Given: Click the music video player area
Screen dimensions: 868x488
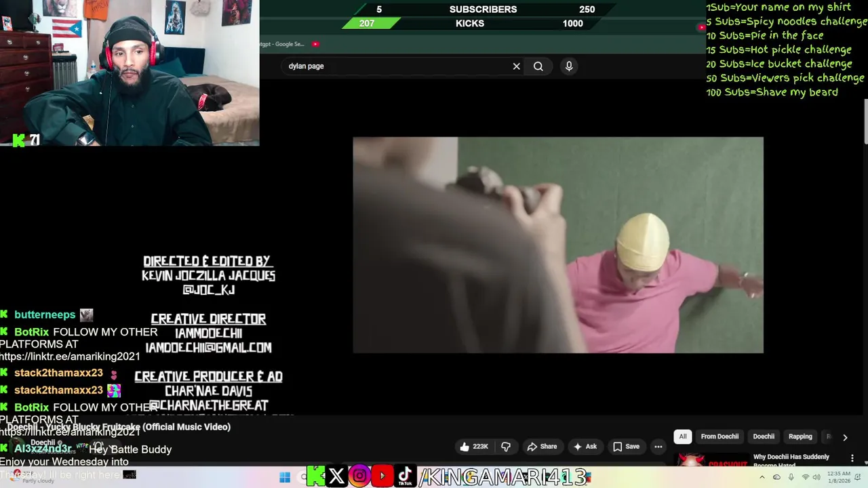Looking at the screenshot, I should pyautogui.click(x=558, y=245).
